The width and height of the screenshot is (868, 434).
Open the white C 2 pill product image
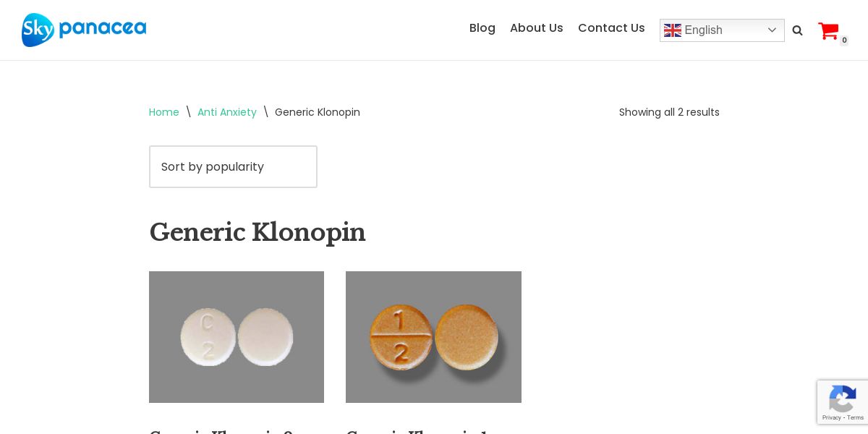[x=237, y=337]
